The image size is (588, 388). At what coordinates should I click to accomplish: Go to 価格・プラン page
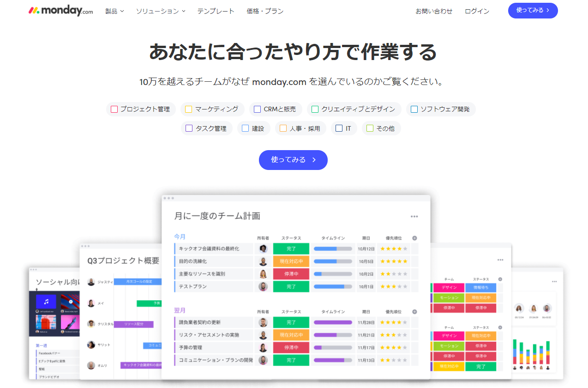(x=265, y=11)
